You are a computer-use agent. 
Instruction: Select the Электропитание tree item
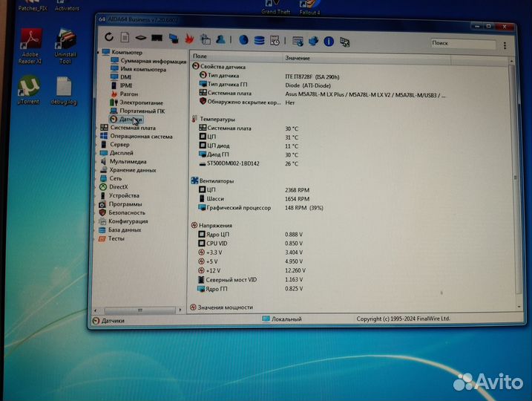[x=141, y=102]
